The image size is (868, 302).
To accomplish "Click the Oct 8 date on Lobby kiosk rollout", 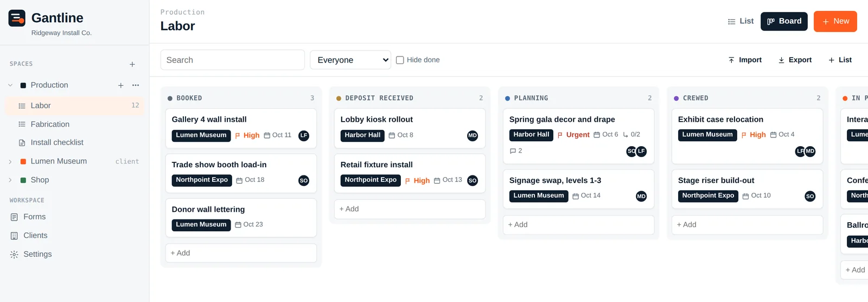I will pyautogui.click(x=401, y=135).
